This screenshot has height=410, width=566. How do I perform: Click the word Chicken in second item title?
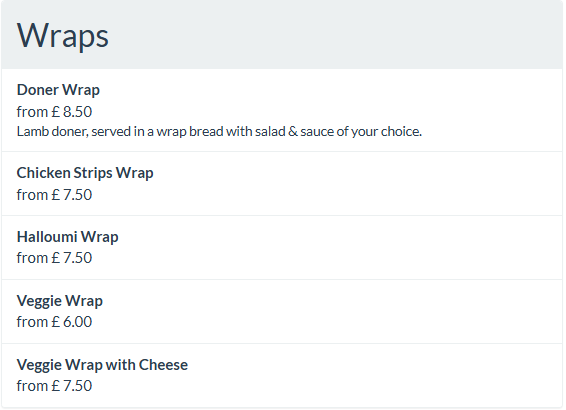point(43,173)
